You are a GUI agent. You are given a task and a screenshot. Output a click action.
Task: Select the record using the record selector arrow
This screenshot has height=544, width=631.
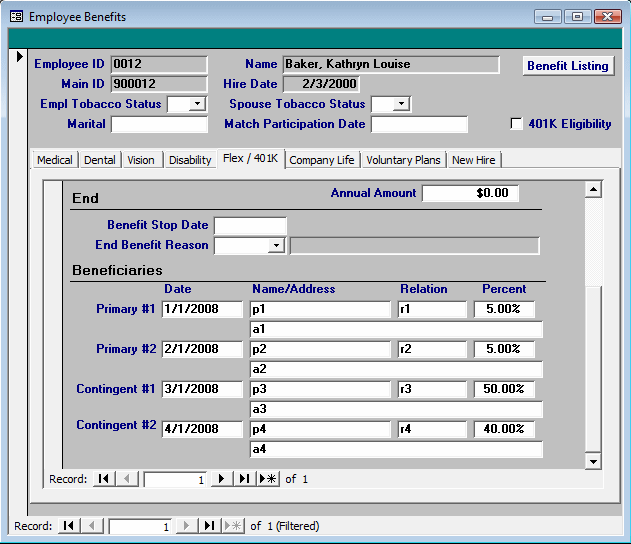19,57
